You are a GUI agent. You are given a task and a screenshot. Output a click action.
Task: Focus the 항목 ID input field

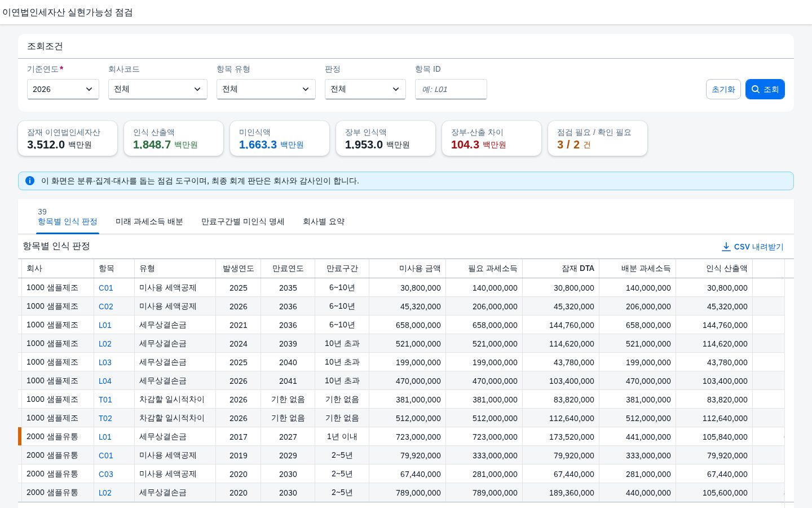point(451,89)
